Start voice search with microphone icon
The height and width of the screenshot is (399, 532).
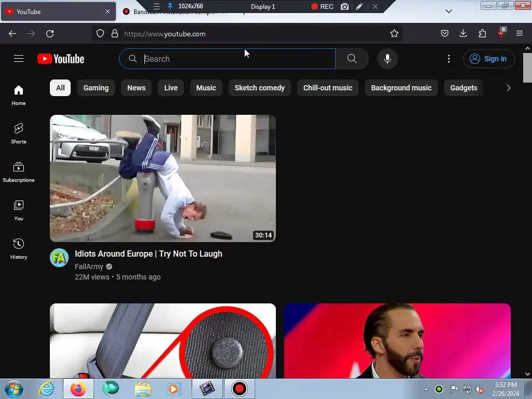point(387,59)
